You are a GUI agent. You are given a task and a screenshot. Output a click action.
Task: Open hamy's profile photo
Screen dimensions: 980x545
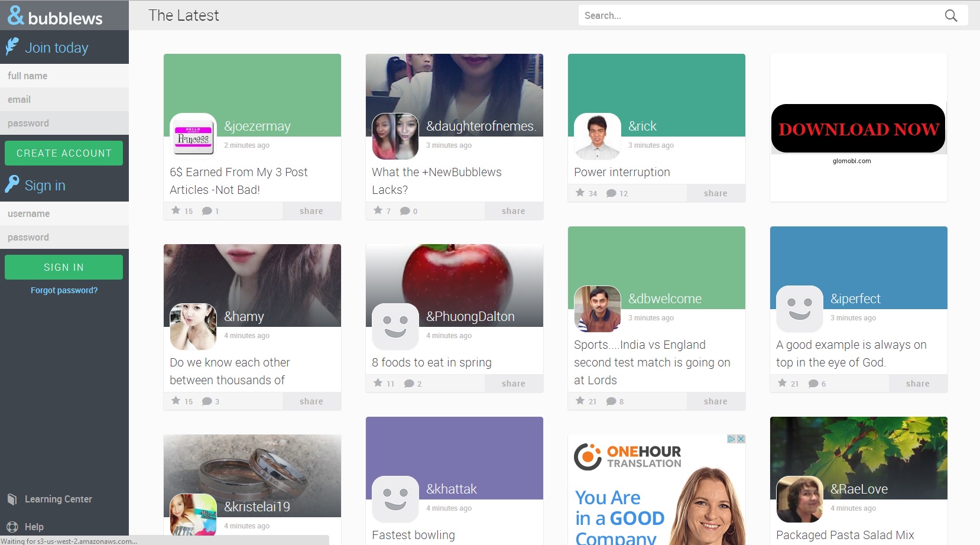(x=193, y=326)
